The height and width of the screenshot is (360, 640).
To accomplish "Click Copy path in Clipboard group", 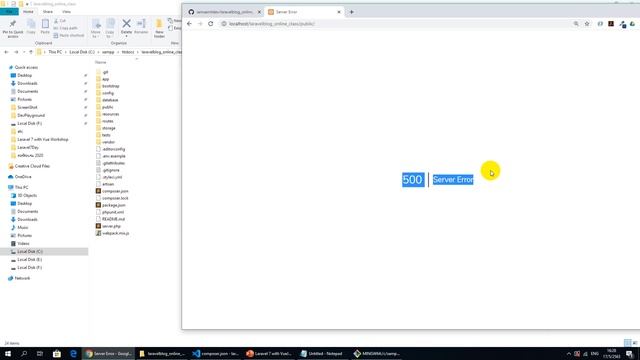I will 66,28.
